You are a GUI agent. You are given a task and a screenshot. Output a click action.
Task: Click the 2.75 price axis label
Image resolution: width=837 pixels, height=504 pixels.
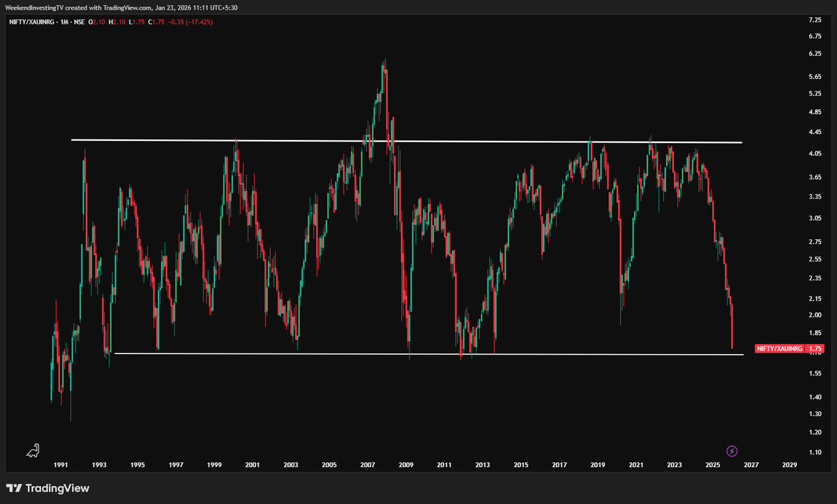tap(815, 242)
